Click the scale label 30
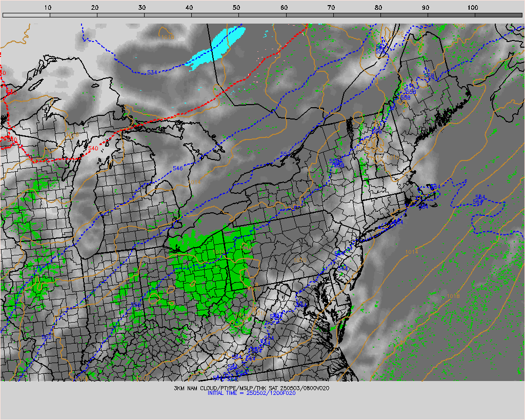This screenshot has height=420, width=525. pyautogui.click(x=143, y=7)
